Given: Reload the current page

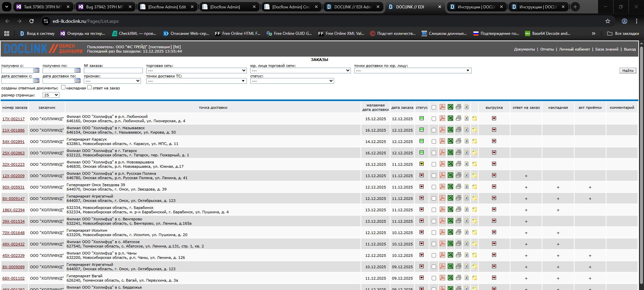Looking at the screenshot, I should (x=32, y=21).
